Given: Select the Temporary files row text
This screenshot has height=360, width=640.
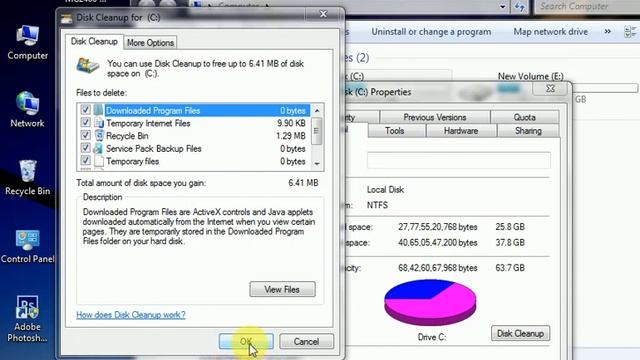Looking at the screenshot, I should tap(132, 161).
